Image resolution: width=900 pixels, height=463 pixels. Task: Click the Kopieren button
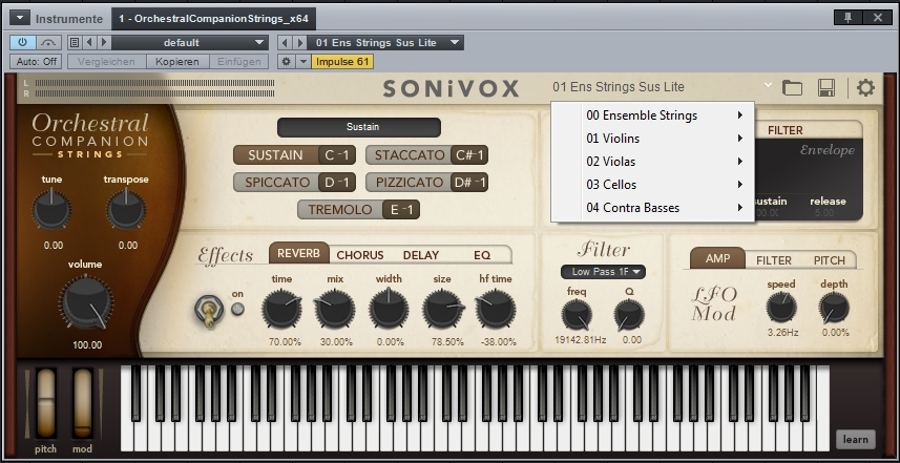(x=177, y=61)
